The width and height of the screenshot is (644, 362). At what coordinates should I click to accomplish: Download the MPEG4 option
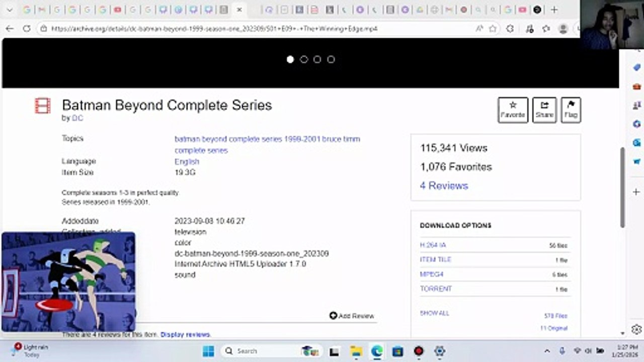pos(432,275)
